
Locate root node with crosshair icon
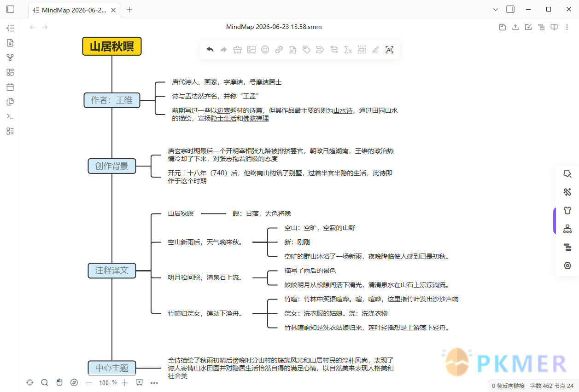30,382
